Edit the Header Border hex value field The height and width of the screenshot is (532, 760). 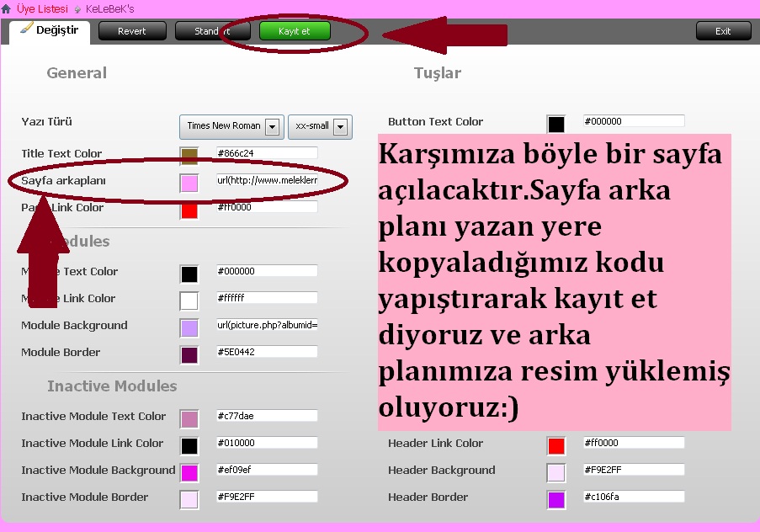click(634, 497)
